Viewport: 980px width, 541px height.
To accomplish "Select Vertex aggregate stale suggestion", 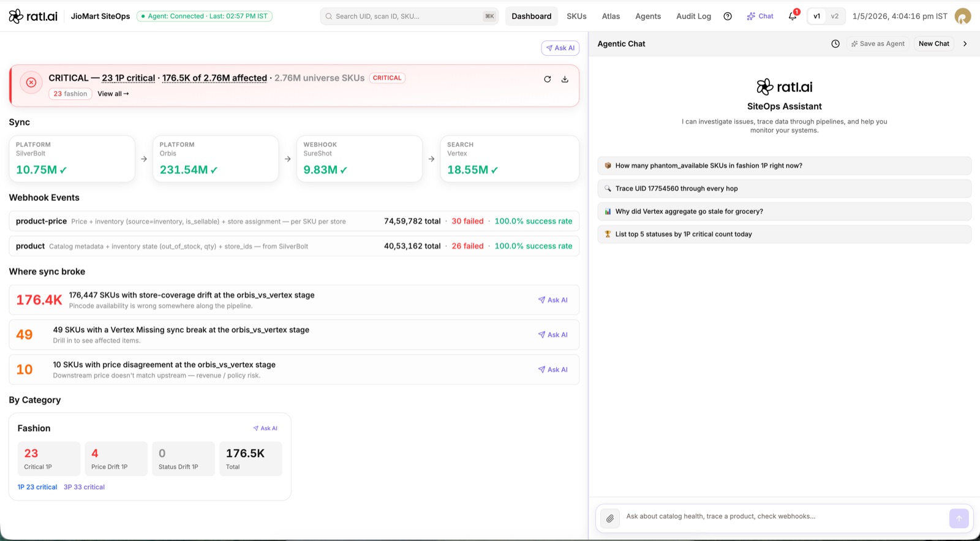I will [785, 211].
